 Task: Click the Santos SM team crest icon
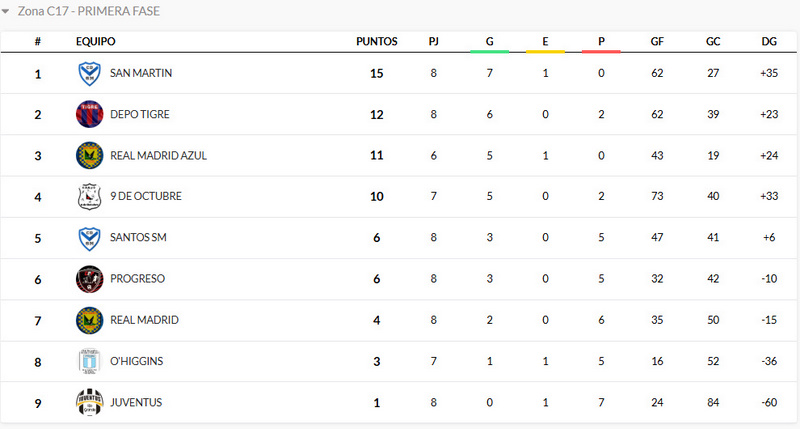click(90, 237)
